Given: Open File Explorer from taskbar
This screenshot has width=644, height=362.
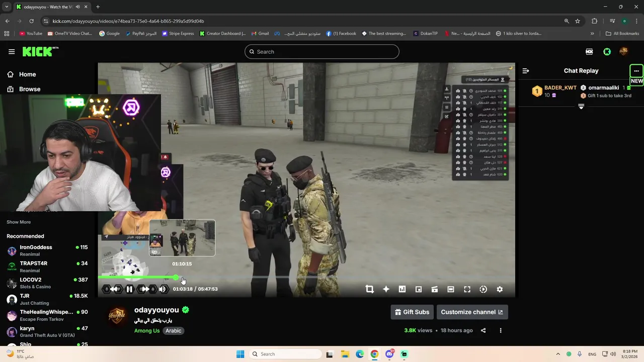Looking at the screenshot, I should pyautogui.click(x=345, y=354).
